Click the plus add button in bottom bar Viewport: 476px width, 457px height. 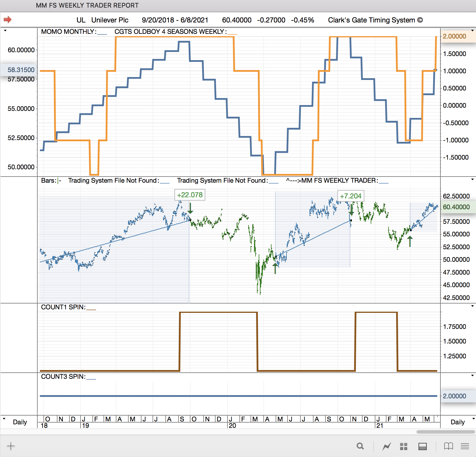pyautogui.click(x=10, y=446)
